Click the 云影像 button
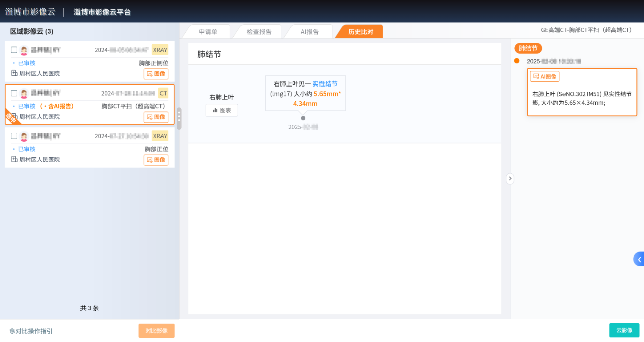The image size is (644, 342). (x=624, y=330)
